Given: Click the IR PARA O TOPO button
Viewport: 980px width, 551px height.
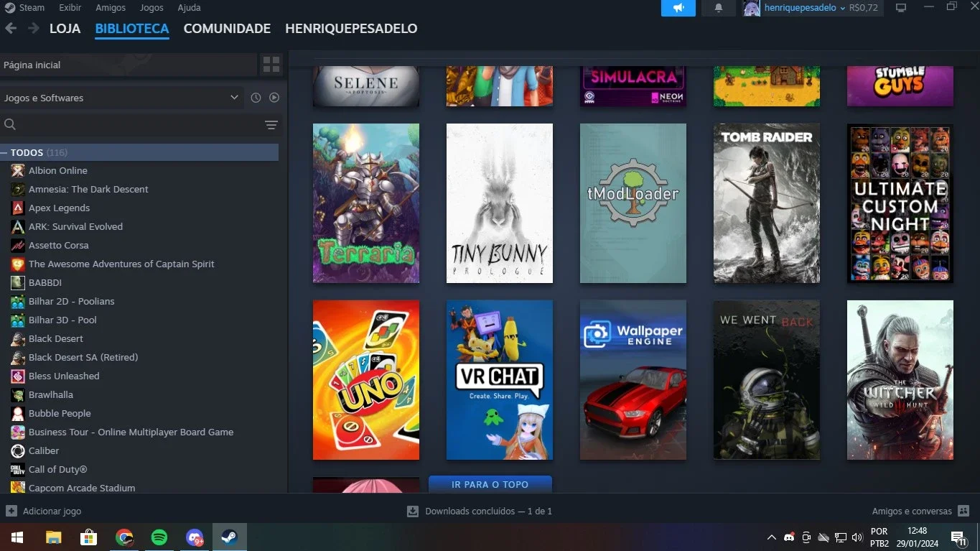Looking at the screenshot, I should coord(490,484).
